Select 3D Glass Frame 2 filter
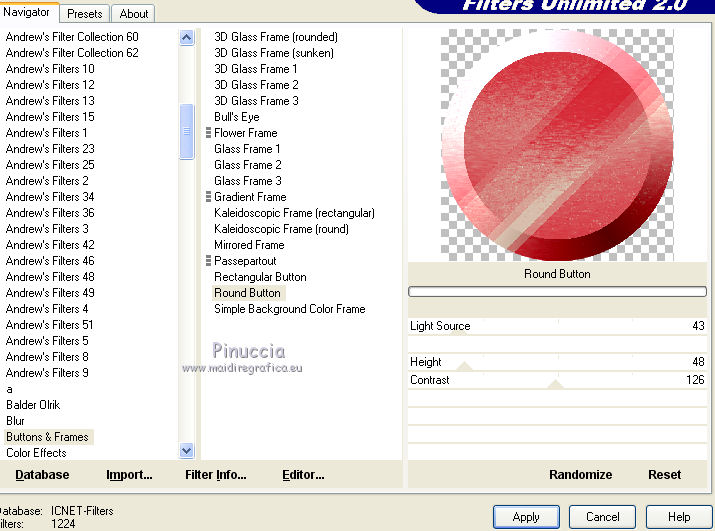 (x=256, y=85)
